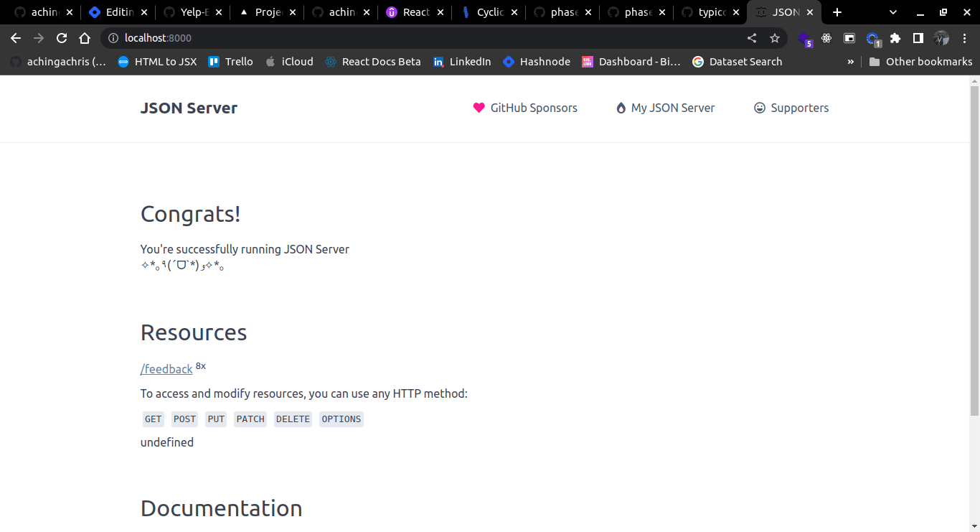Open the Dataset Search bookmark

(x=738, y=62)
